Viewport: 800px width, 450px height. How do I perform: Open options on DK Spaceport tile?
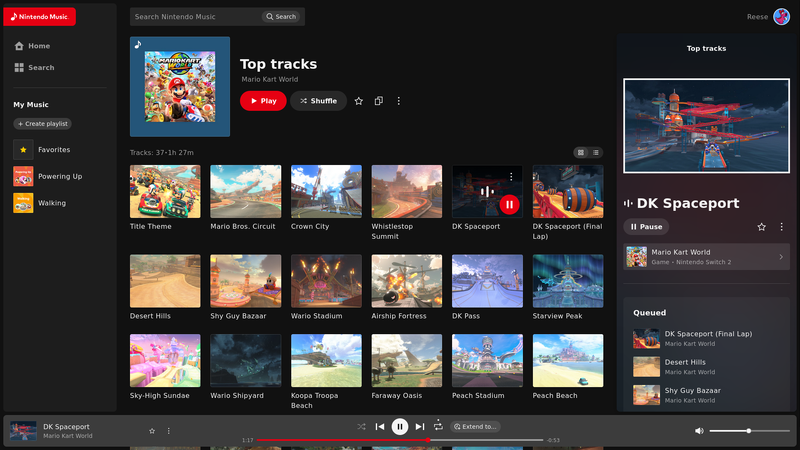[x=511, y=177]
